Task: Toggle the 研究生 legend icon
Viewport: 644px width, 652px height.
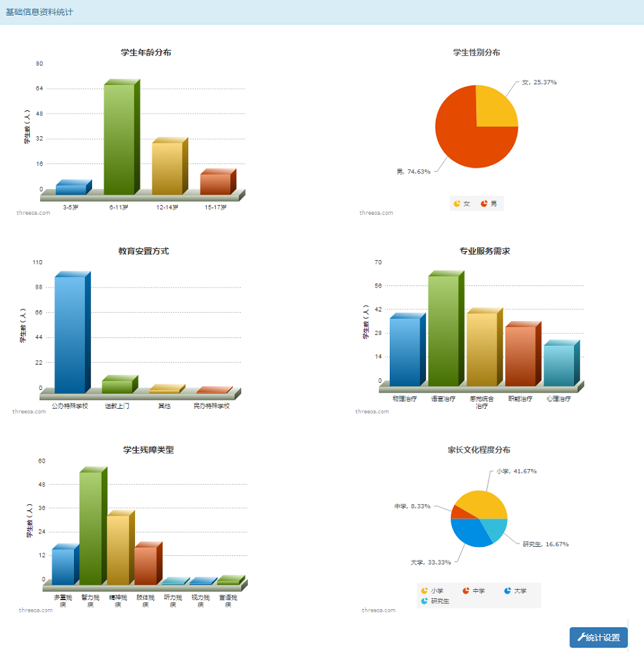Action: click(x=425, y=601)
